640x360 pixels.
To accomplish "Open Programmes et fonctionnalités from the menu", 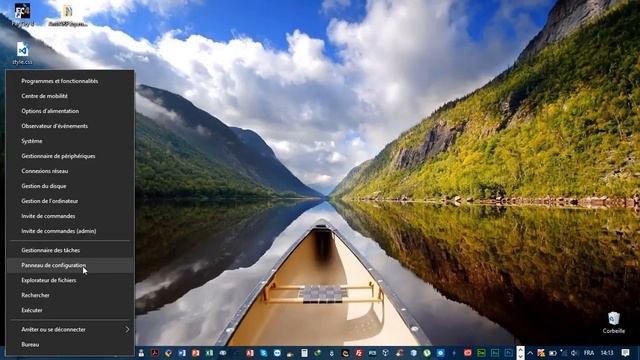I will (70, 81).
